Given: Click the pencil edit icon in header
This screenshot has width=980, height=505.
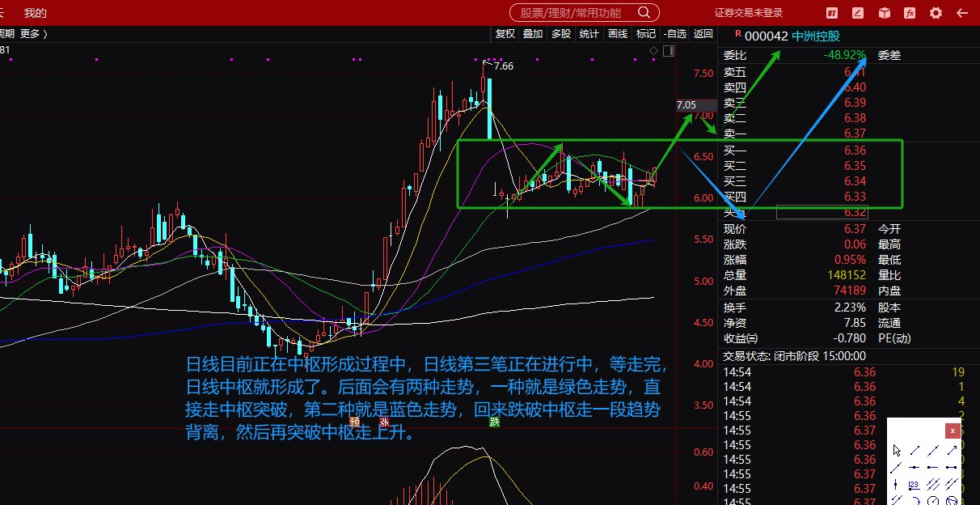Looking at the screenshot, I should coord(858,13).
